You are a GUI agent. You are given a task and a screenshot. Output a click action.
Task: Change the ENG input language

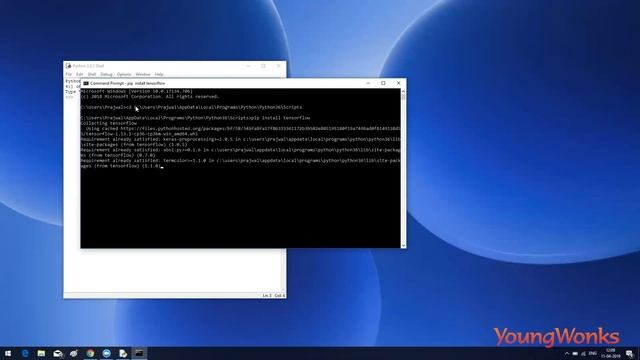593,353
